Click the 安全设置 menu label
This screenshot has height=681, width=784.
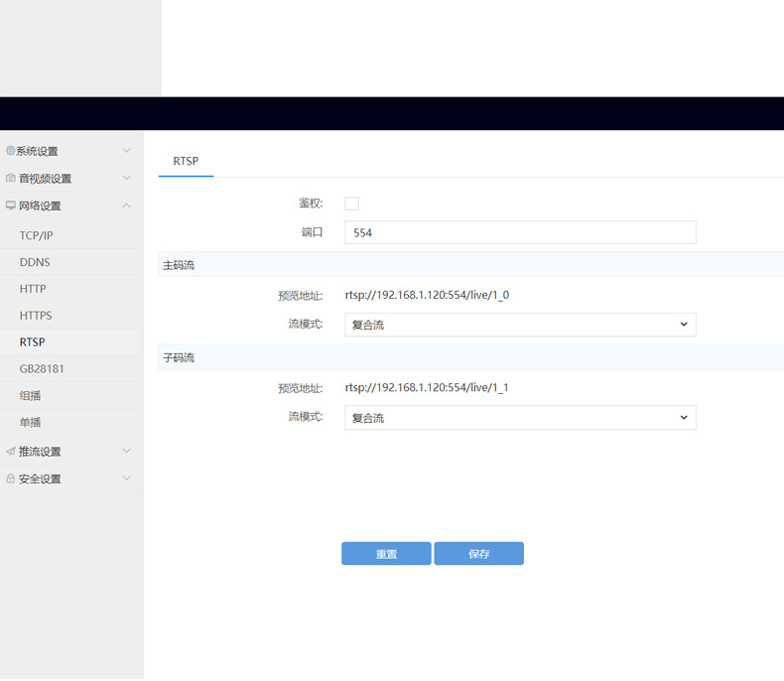[40, 479]
